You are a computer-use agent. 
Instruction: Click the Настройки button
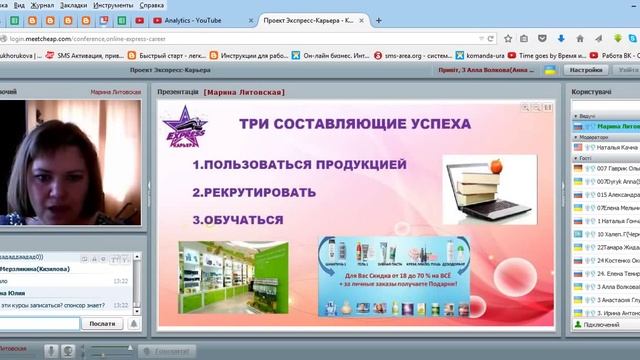586,70
